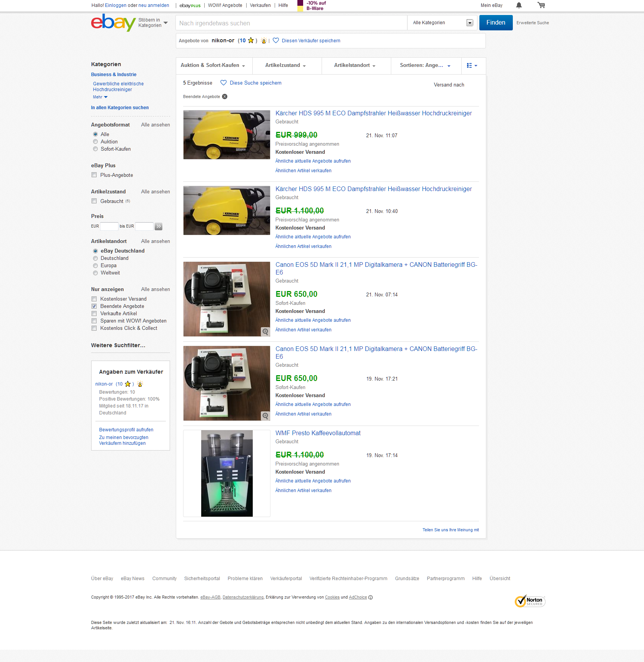This screenshot has width=644, height=662.
Task: Click the price range submit arrow button
Action: click(x=158, y=226)
